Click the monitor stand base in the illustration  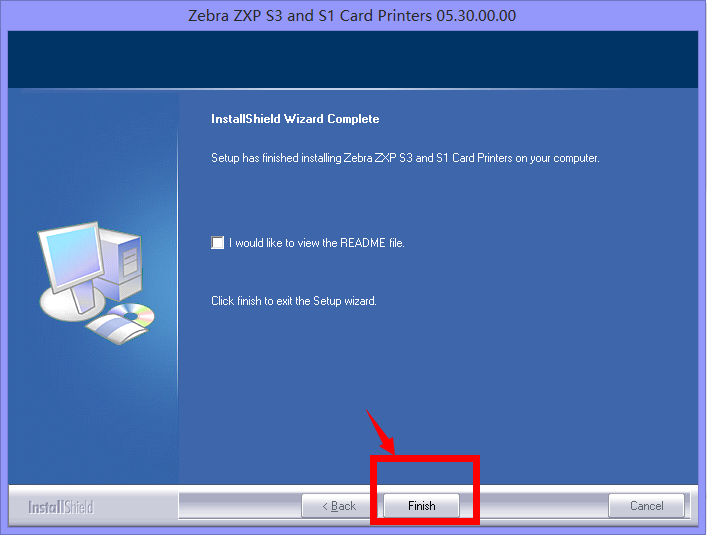click(72, 304)
